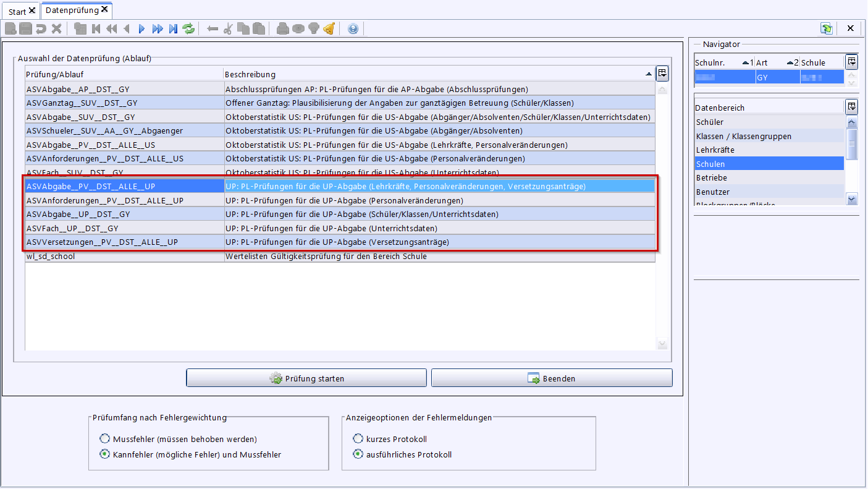Click the printer icon
The image size is (868, 489).
283,28
